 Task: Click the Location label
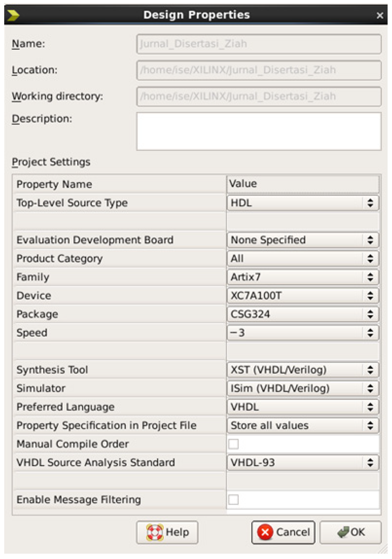tap(35, 70)
